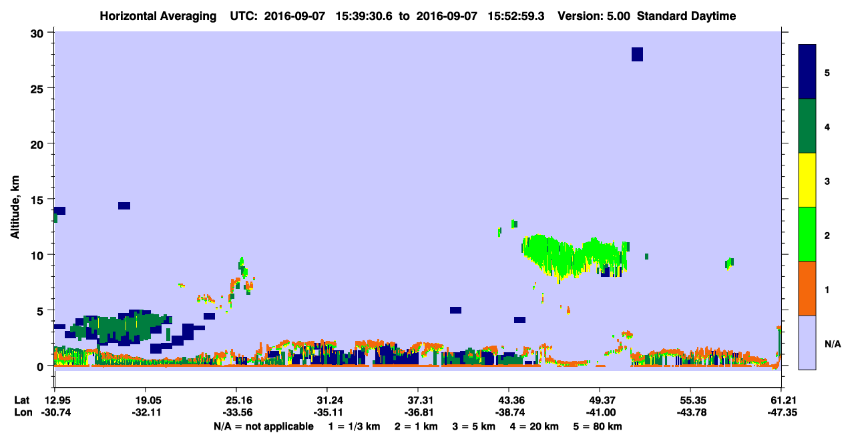Click the latitude value "49.37"
The image size is (868, 445).
click(600, 400)
